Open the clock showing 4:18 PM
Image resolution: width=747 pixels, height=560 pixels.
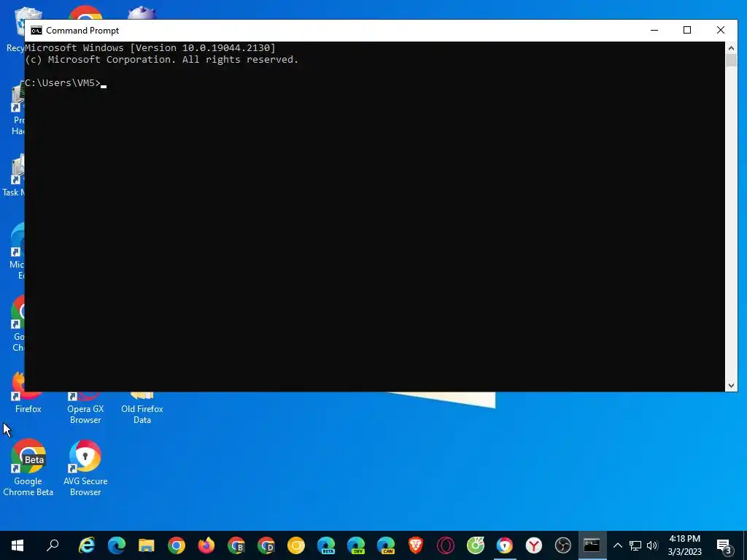pyautogui.click(x=684, y=545)
